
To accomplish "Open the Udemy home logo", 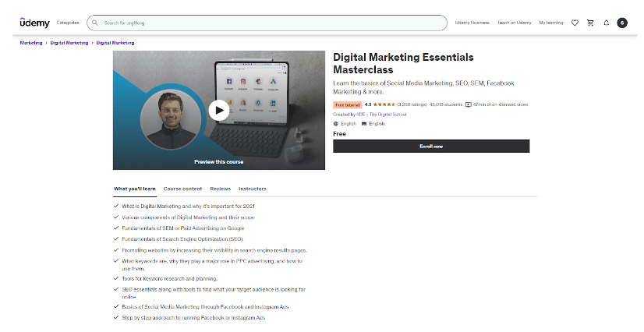I will click(34, 23).
